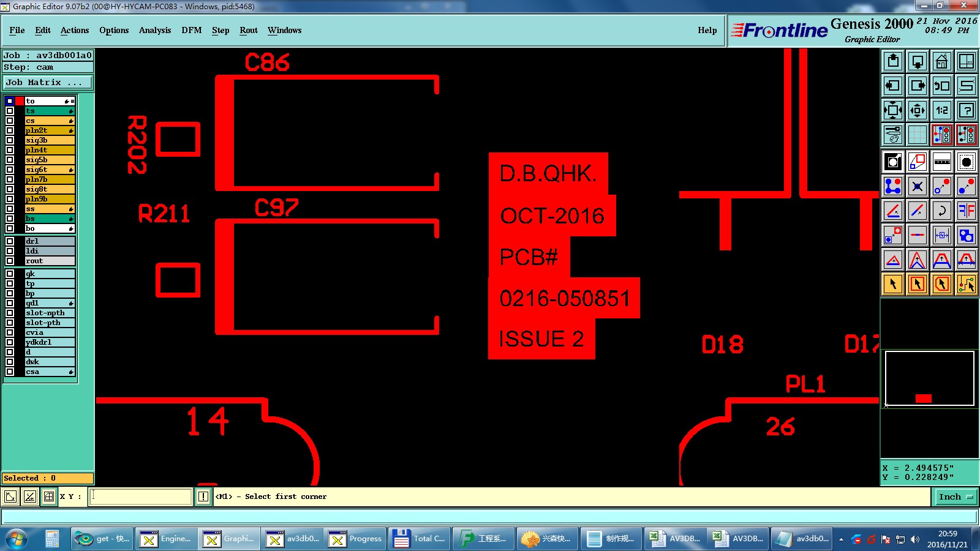Click the 'Selected : 0' status text
Image resolution: width=980 pixels, height=551 pixels.
pos(48,478)
